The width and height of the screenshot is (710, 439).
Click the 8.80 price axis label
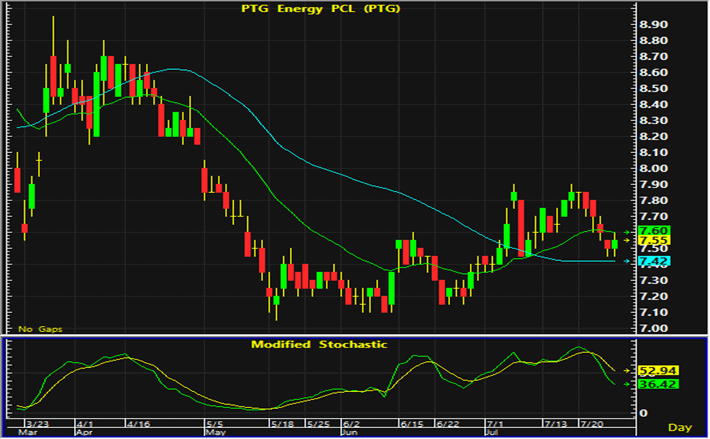pos(653,40)
